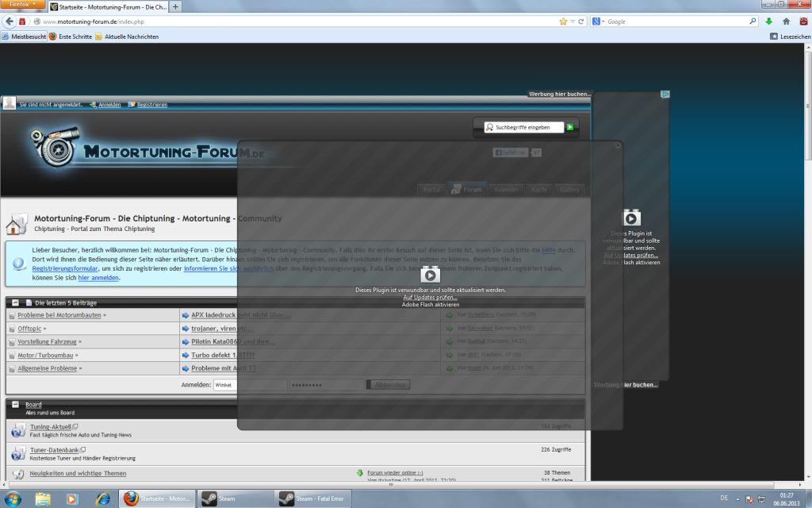Image resolution: width=812 pixels, height=508 pixels.
Task: Open the 'Probleme bei Motorumbauten' forum link
Action: pos(59,315)
